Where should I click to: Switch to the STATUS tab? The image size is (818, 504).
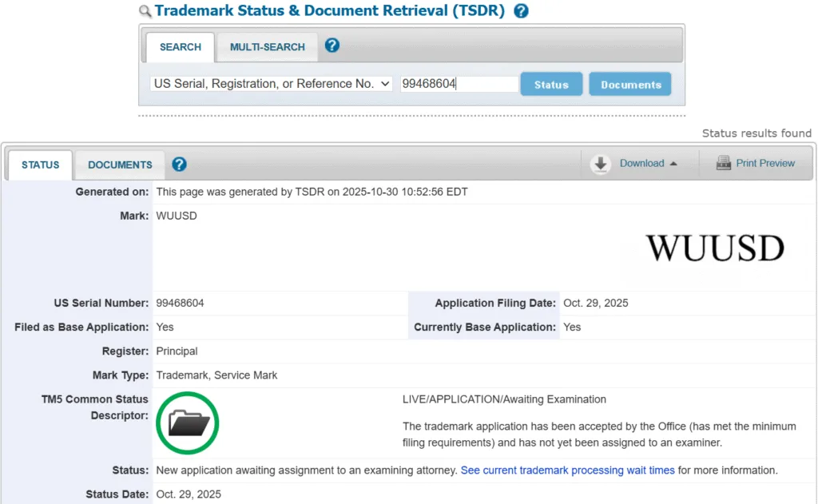(39, 165)
